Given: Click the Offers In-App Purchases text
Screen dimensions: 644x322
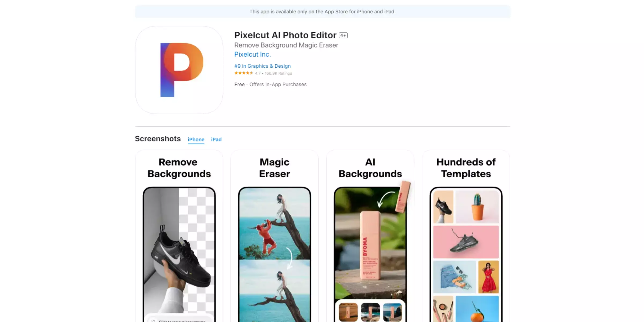Looking at the screenshot, I should [278, 85].
